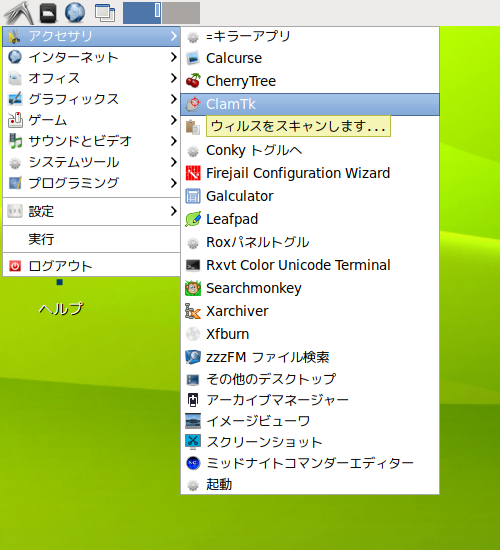This screenshot has height=550, width=500.
Task: Launch the web browser globe icon in panel
Action: point(75,12)
